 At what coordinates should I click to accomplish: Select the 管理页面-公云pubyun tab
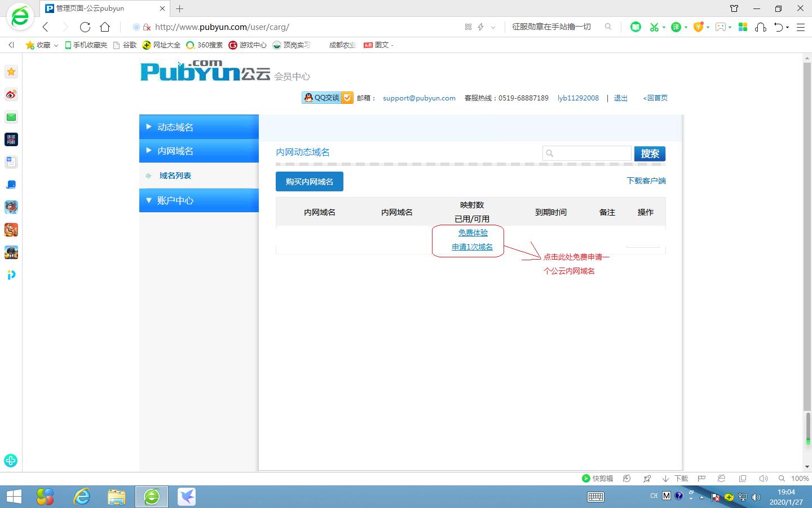tap(90, 8)
